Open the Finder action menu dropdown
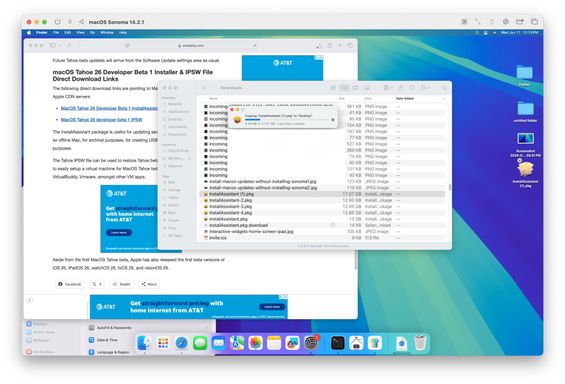This screenshot has height=384, width=565. [425, 88]
